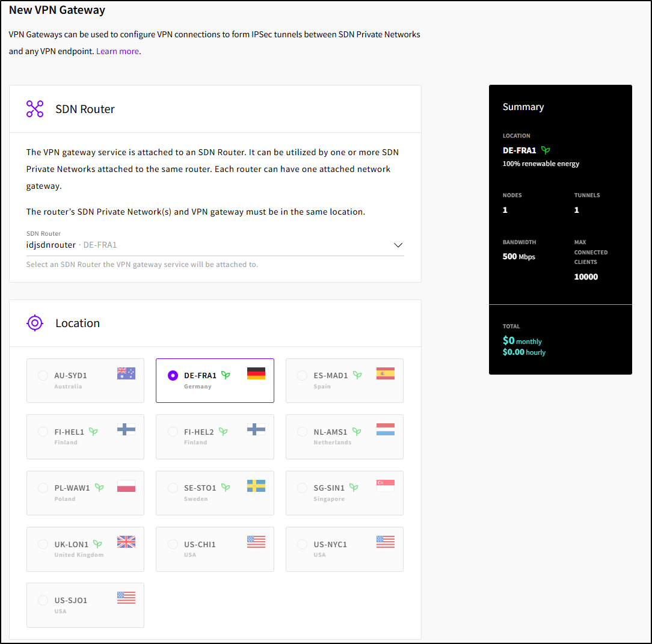This screenshot has width=652, height=644.
Task: Click the UK flag on UK-LON1
Action: pyautogui.click(x=126, y=542)
